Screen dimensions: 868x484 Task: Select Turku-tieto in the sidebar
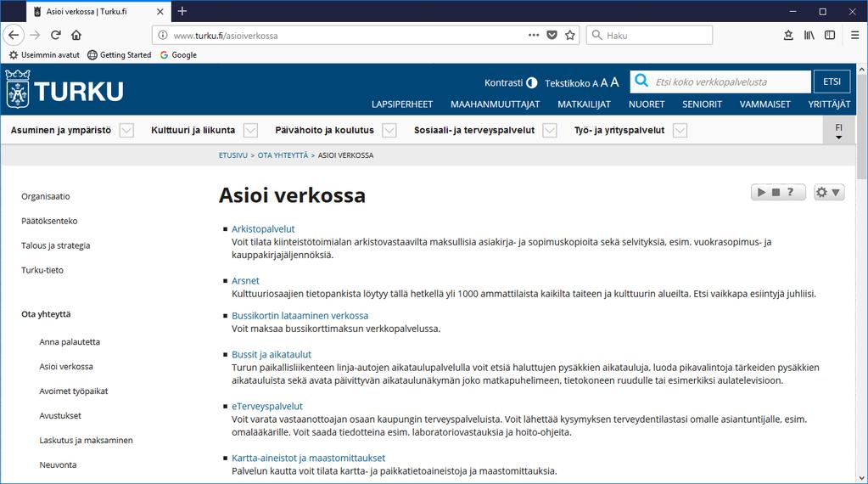coord(42,270)
